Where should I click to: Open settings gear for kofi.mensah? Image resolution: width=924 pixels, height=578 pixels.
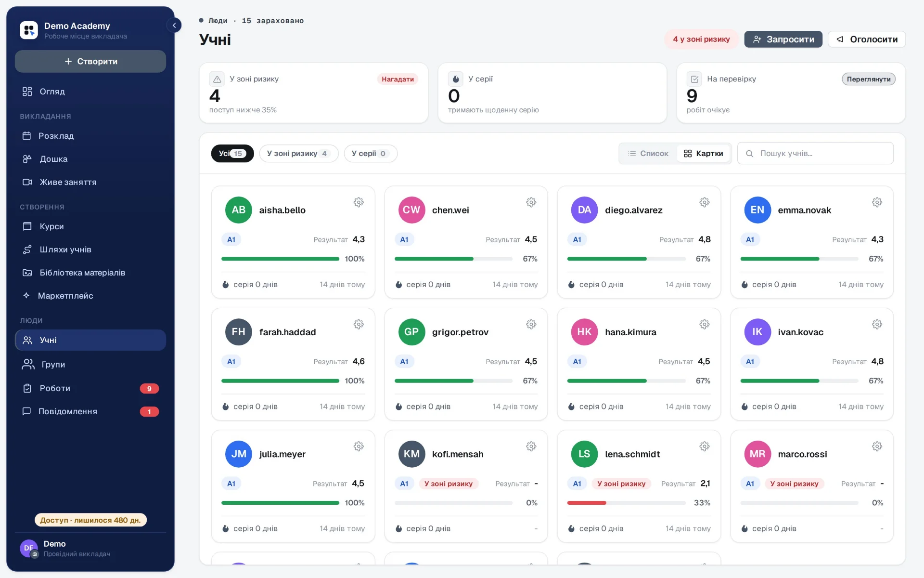click(531, 447)
